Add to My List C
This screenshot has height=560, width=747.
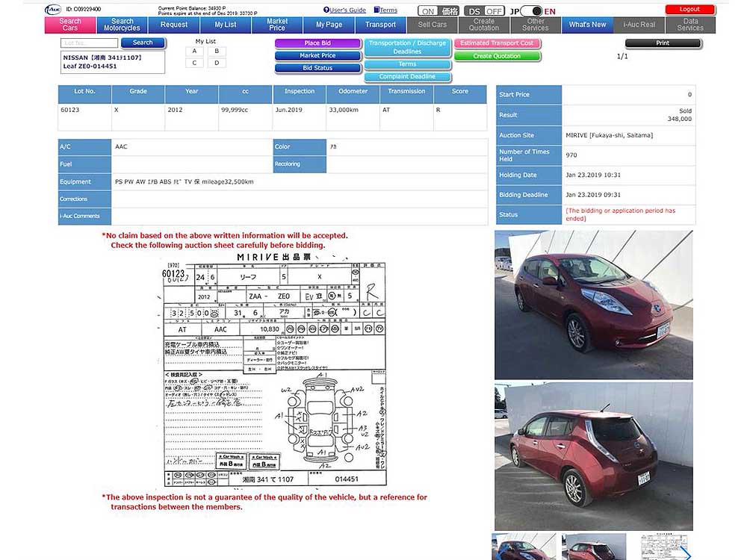click(x=194, y=63)
